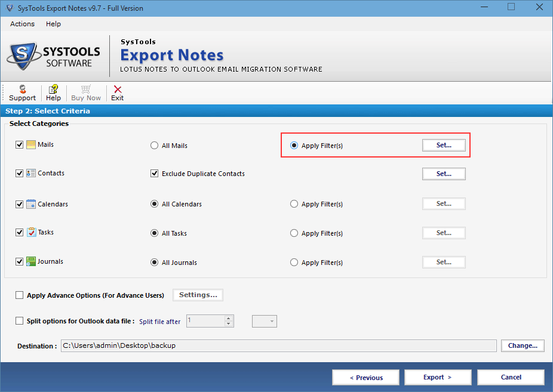Screen dimensions: 553x392
Task: Expand the split file size unit dropdown
Action: (x=265, y=321)
